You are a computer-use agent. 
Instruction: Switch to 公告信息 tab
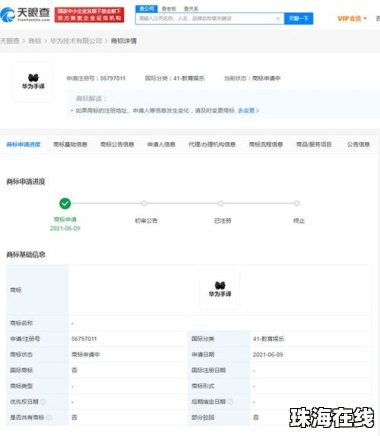point(358,144)
